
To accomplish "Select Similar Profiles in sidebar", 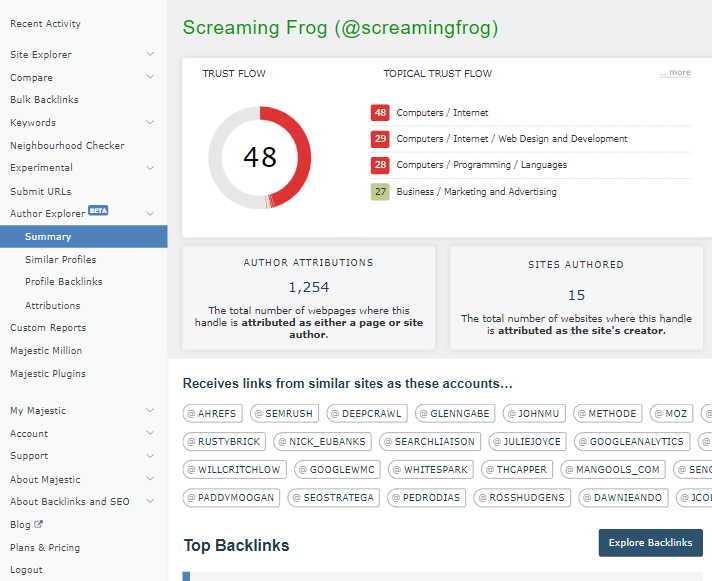I will pyautogui.click(x=61, y=260).
